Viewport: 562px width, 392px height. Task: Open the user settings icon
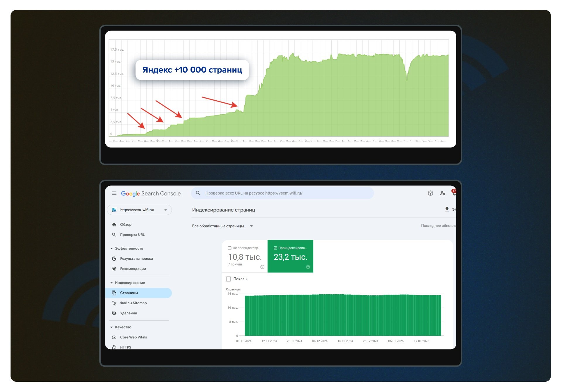(x=442, y=193)
